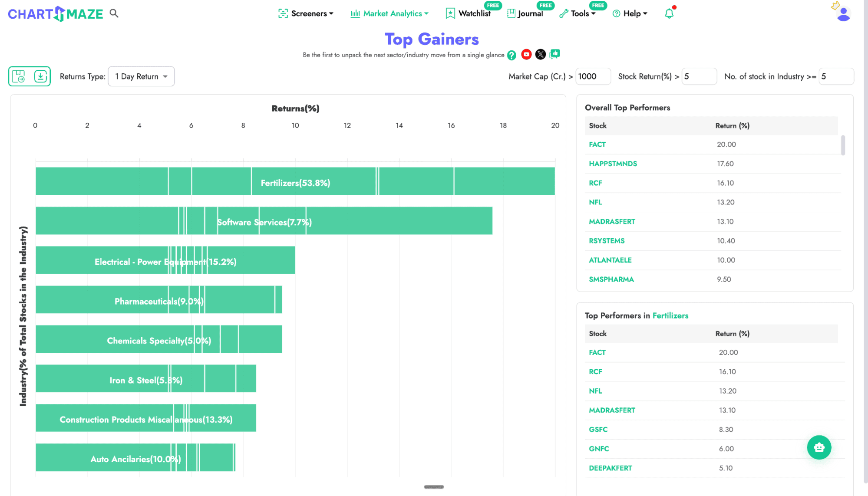Expand the Tools menu
This screenshot has height=496, width=868.
583,13
